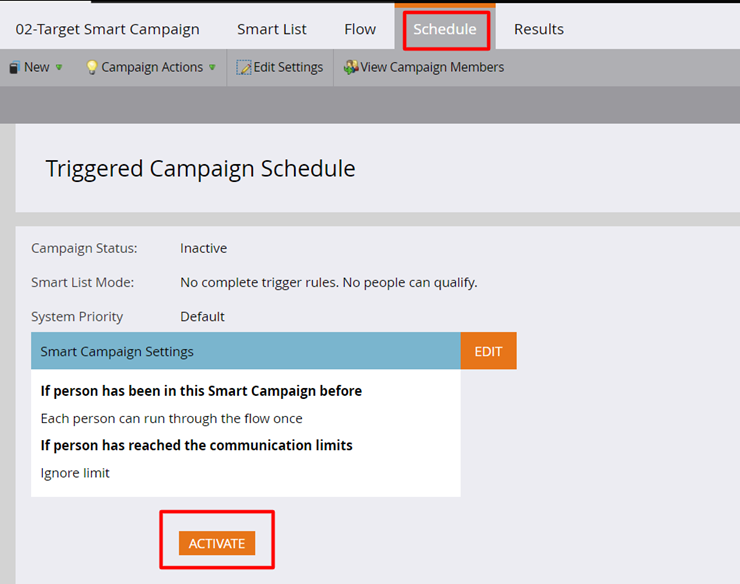Click the Smart List Mode label
The height and width of the screenshot is (584, 740).
pyautogui.click(x=83, y=282)
